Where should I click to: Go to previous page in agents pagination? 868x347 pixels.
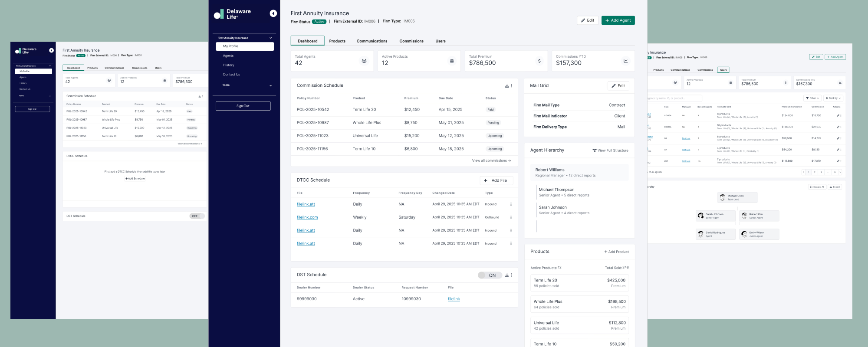[x=803, y=172]
